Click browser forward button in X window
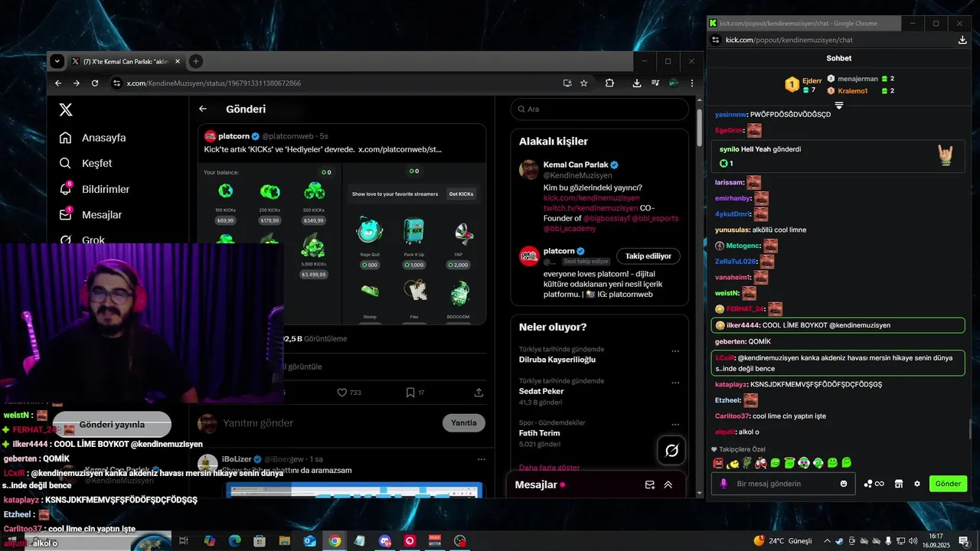Viewport: 980px width, 551px height. click(x=77, y=83)
